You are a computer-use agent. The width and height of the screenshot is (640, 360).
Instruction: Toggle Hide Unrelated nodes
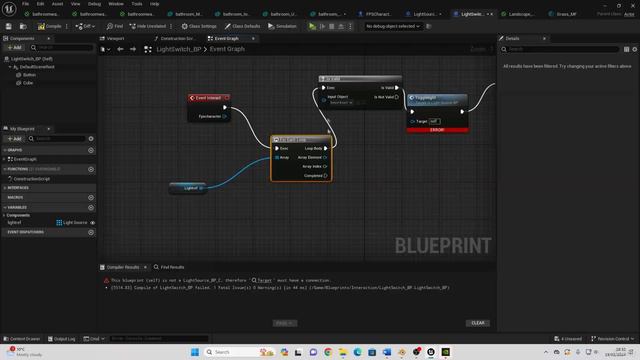148,26
